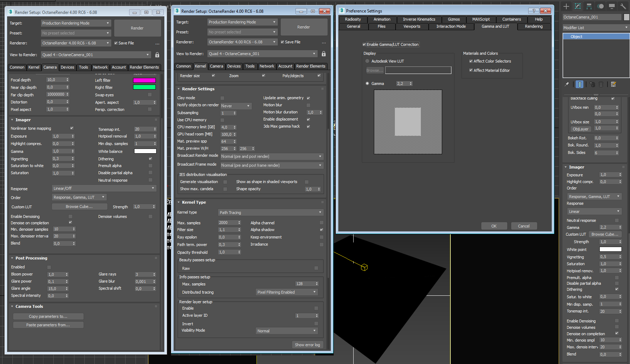630x364 pixels.
Task: Open the Viewports preferences tab
Action: point(412,26)
